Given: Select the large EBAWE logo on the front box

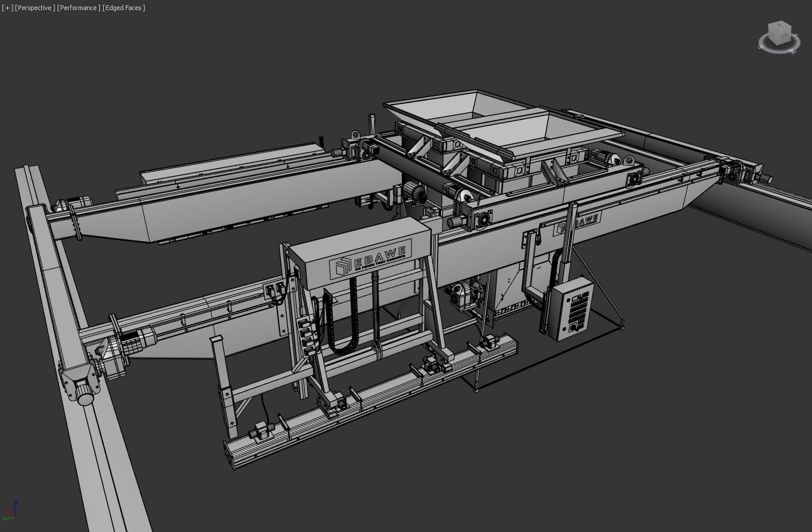Looking at the screenshot, I should (371, 260).
